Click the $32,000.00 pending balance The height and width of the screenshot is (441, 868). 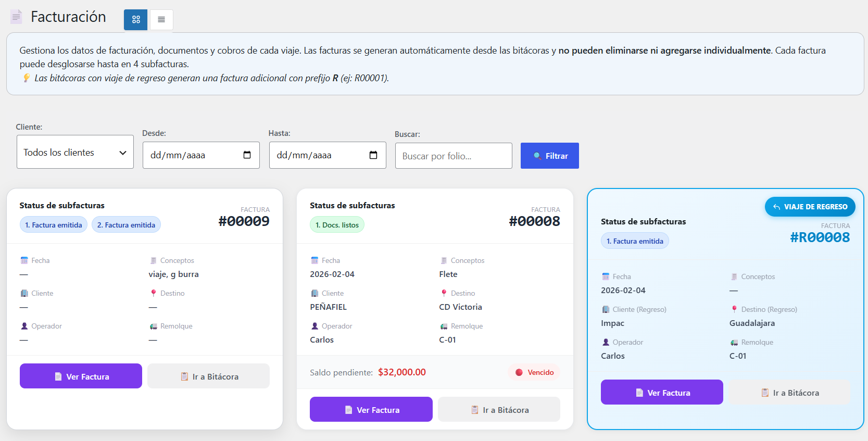(402, 372)
